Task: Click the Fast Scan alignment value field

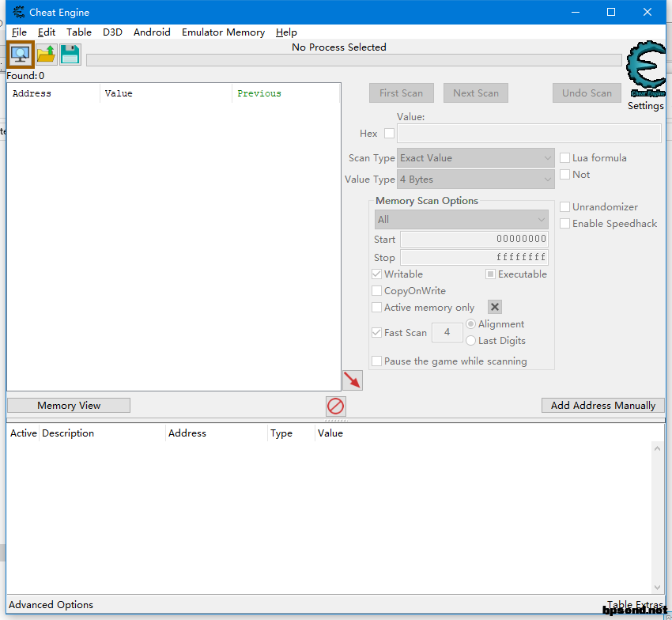Action: click(447, 332)
